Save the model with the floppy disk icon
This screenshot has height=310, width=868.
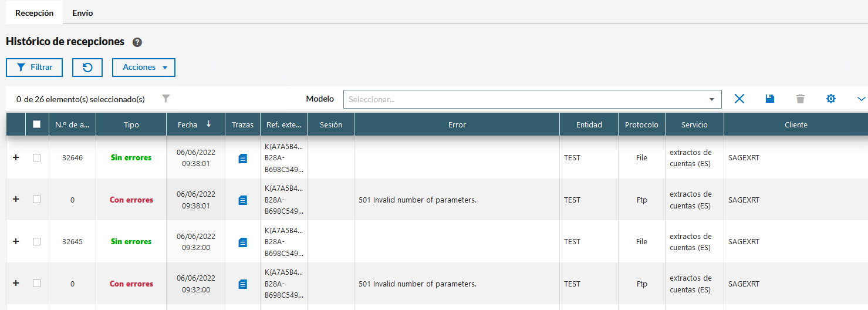(770, 99)
